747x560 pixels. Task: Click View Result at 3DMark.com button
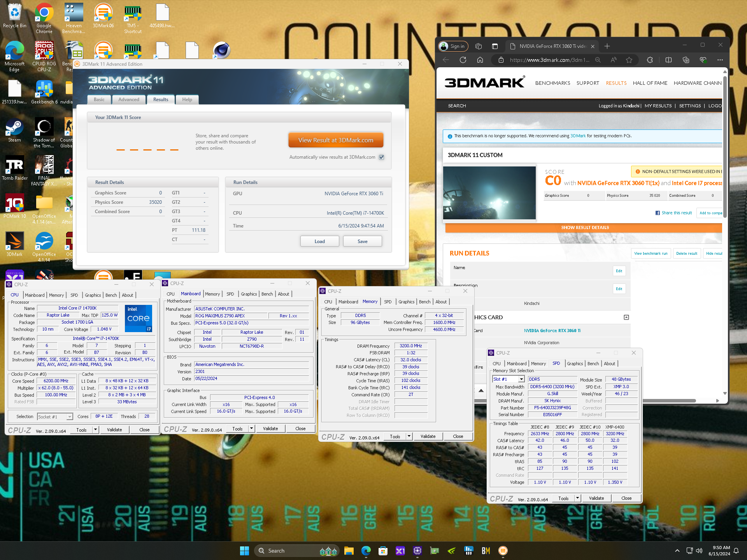[x=336, y=140]
